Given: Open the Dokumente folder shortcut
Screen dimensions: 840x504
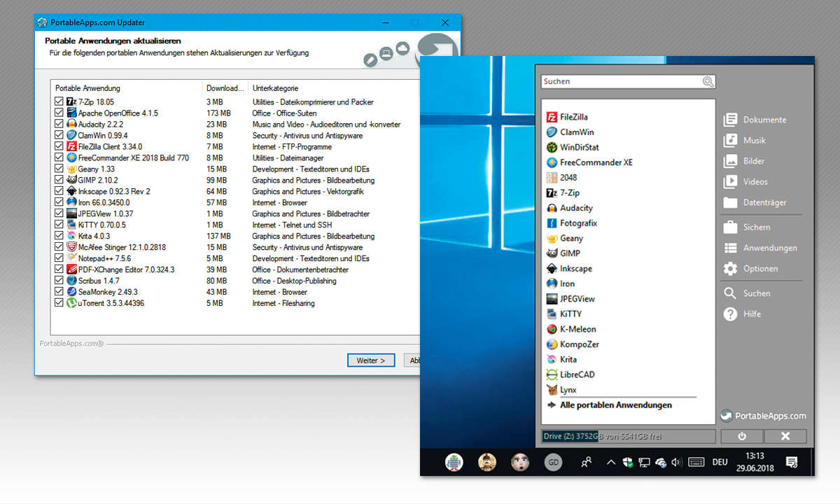Looking at the screenshot, I should point(755,120).
